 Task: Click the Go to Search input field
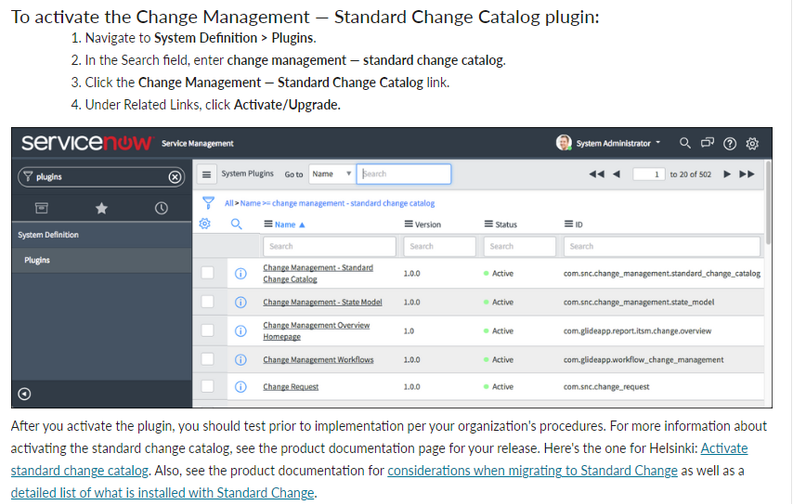pos(404,174)
